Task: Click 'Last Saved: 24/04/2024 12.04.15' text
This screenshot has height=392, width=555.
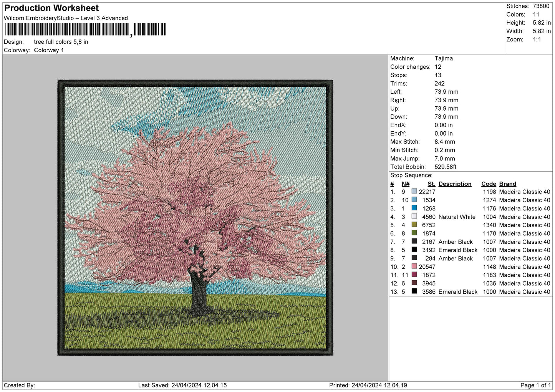Action: pyautogui.click(x=182, y=385)
